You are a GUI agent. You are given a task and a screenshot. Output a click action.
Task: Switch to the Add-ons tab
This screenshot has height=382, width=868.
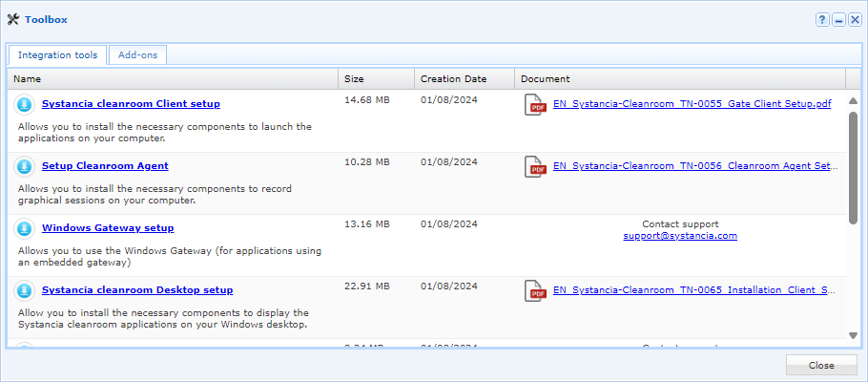tap(137, 55)
